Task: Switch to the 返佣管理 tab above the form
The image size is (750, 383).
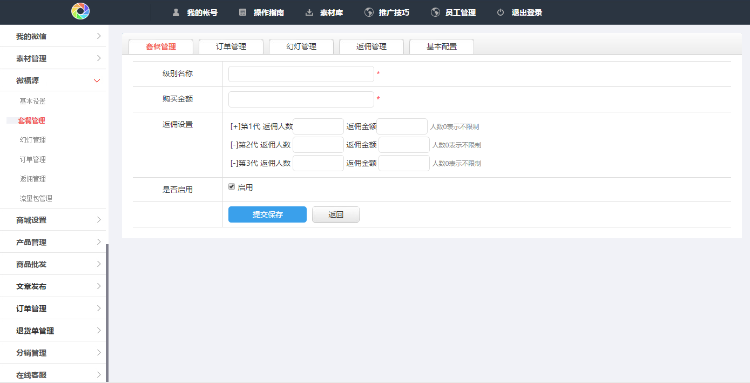Action: [x=372, y=46]
